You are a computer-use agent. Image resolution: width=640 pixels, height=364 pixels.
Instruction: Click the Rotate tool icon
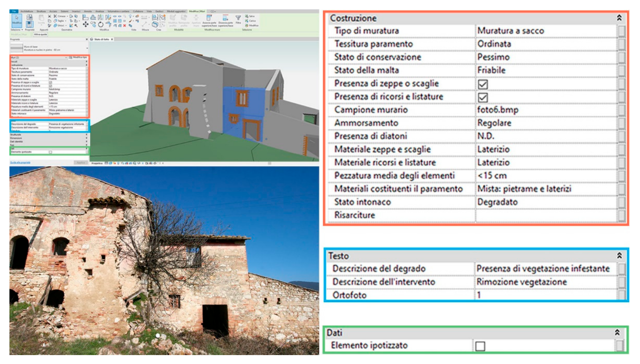click(x=101, y=25)
